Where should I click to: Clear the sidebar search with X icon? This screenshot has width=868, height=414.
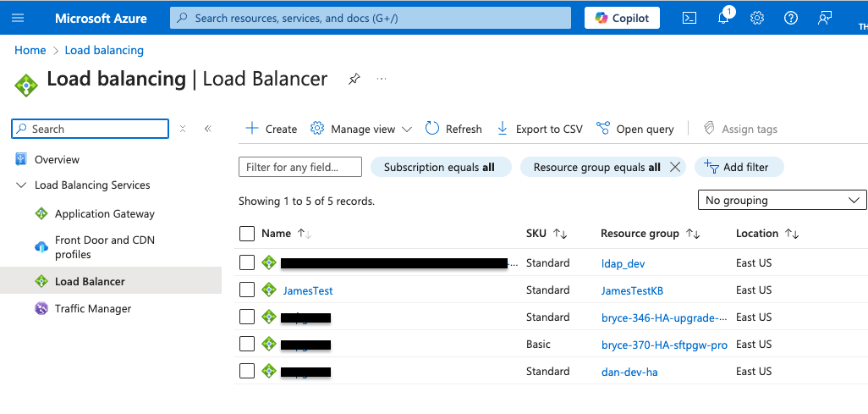(183, 129)
